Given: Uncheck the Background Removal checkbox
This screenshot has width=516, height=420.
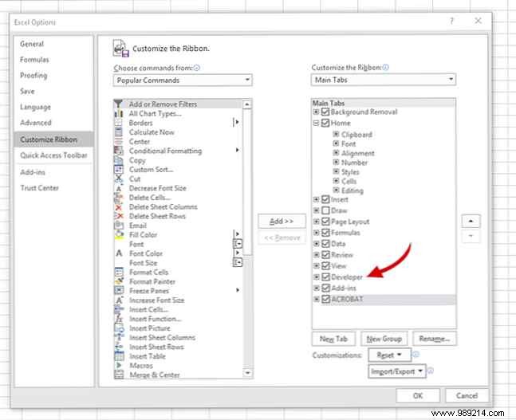Looking at the screenshot, I should tap(325, 112).
